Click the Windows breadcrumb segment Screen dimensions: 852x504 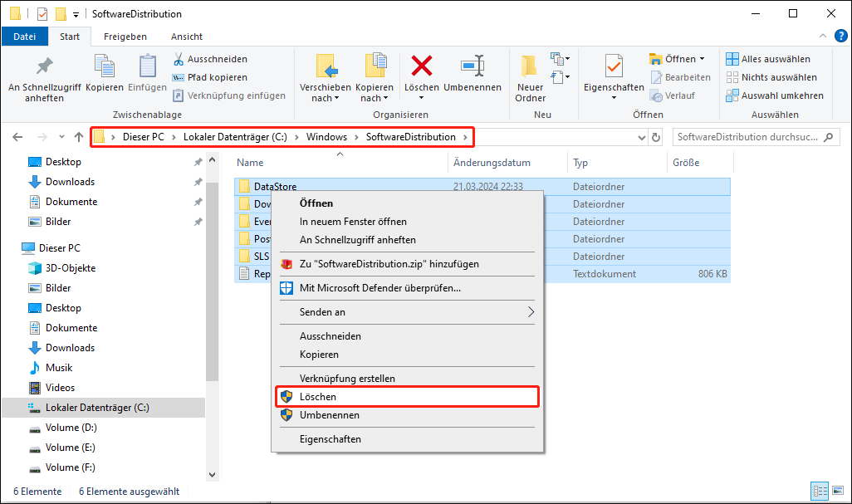click(x=326, y=137)
